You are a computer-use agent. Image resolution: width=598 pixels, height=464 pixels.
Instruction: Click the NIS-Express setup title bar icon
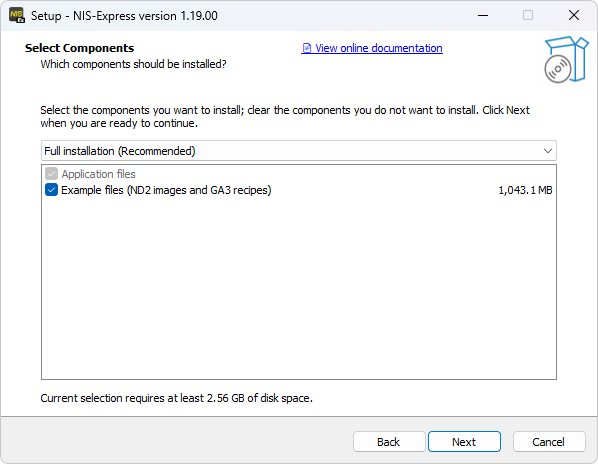click(x=17, y=16)
